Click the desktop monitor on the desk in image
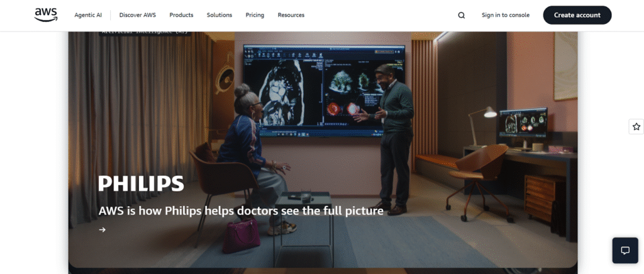 pos(522,122)
